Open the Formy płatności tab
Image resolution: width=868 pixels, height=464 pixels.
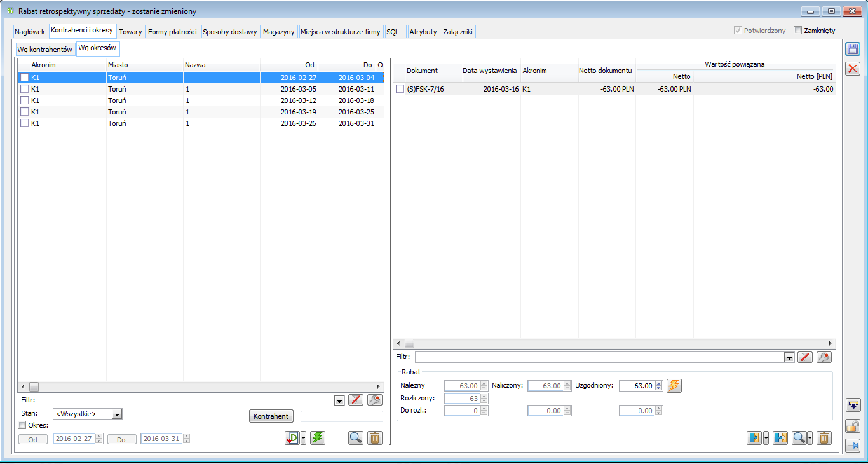(173, 31)
